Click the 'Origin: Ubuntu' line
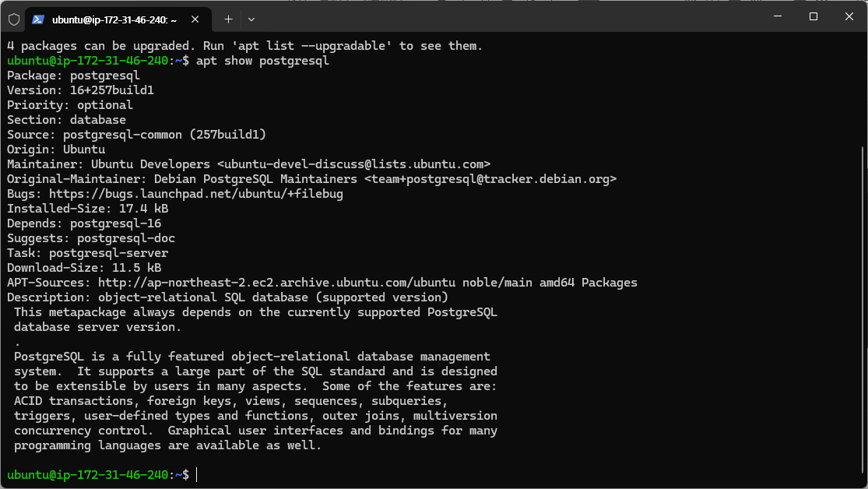This screenshot has width=868, height=489. tap(56, 150)
